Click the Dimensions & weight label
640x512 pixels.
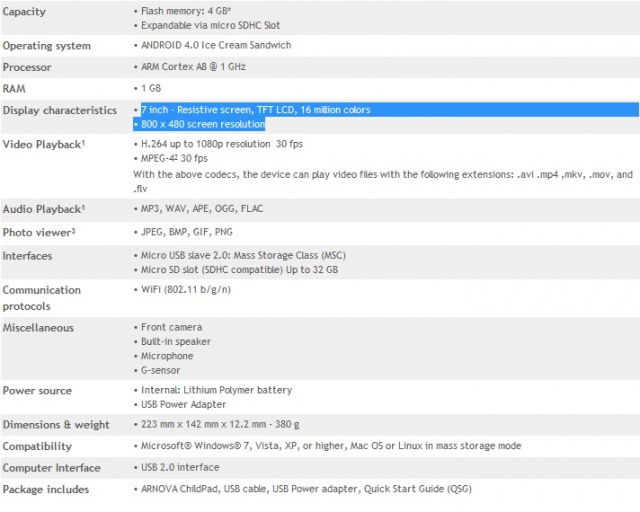tap(56, 425)
